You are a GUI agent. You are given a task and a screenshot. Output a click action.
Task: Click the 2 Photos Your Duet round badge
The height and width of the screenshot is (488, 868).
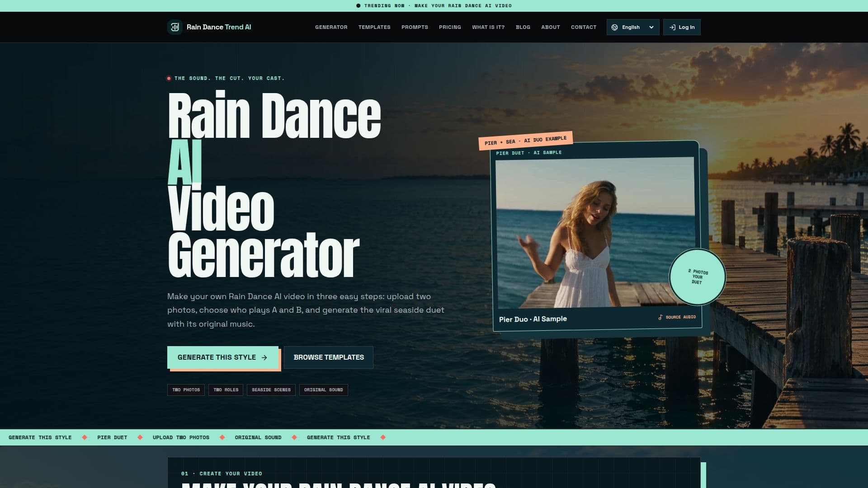697,277
